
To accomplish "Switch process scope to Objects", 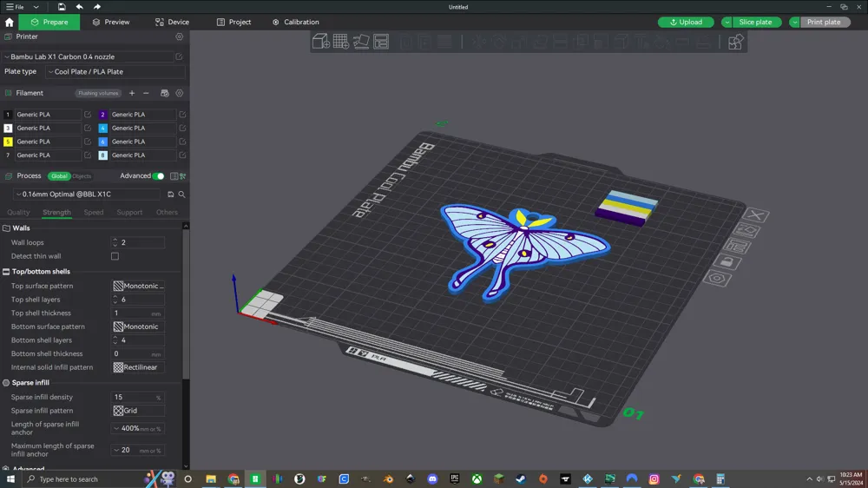I will [x=82, y=176].
